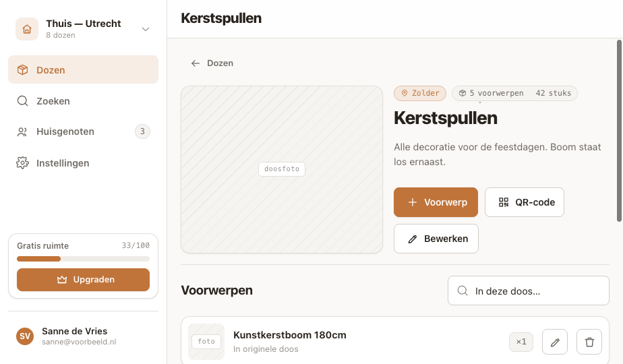
Task: Open Instellingen gear item
Action: click(x=83, y=163)
